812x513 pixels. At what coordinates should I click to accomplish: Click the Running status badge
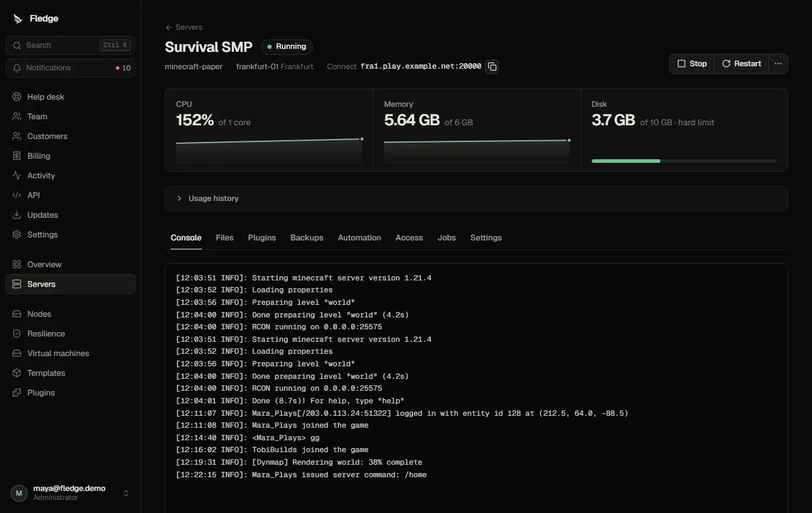(287, 47)
